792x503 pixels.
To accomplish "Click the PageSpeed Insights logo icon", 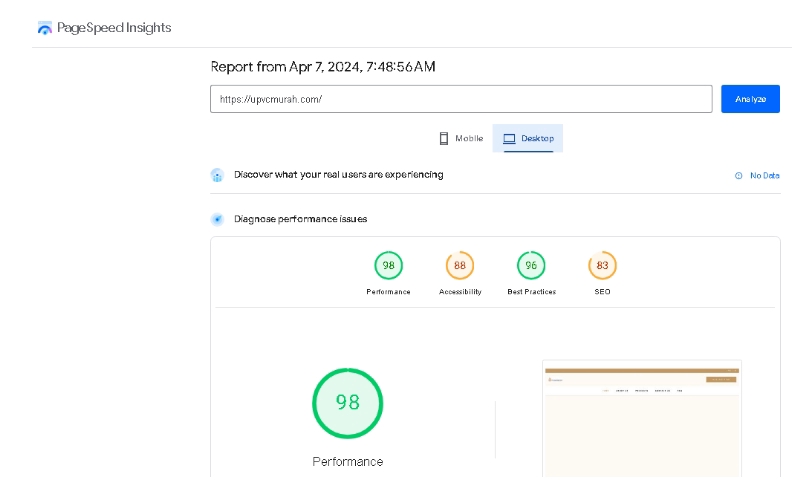I will (x=44, y=28).
